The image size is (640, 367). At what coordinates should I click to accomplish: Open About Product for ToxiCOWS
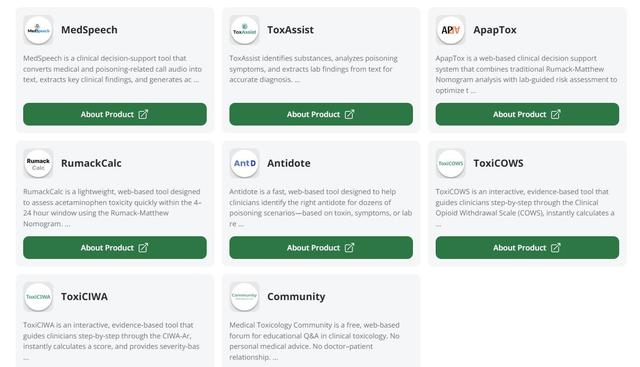click(x=527, y=248)
